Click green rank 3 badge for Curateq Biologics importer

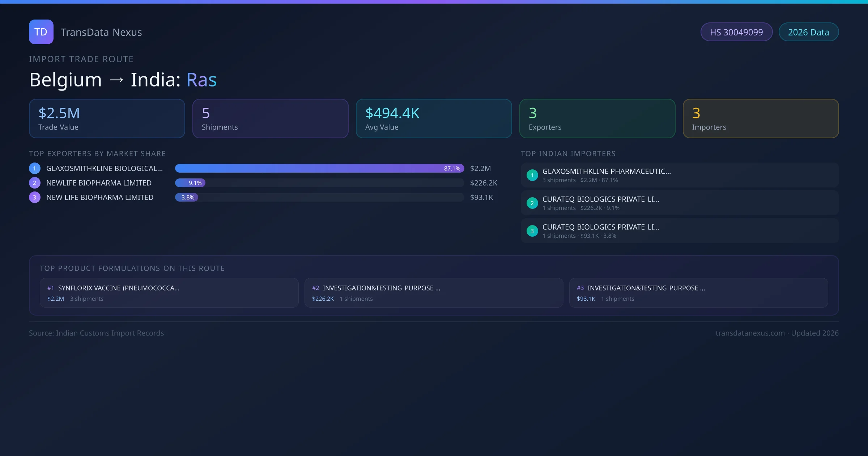(x=532, y=231)
